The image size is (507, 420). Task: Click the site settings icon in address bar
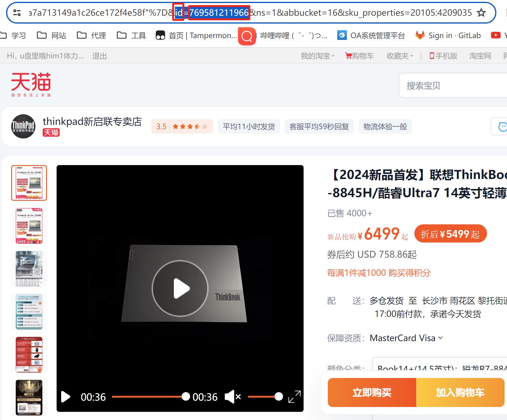point(17,13)
